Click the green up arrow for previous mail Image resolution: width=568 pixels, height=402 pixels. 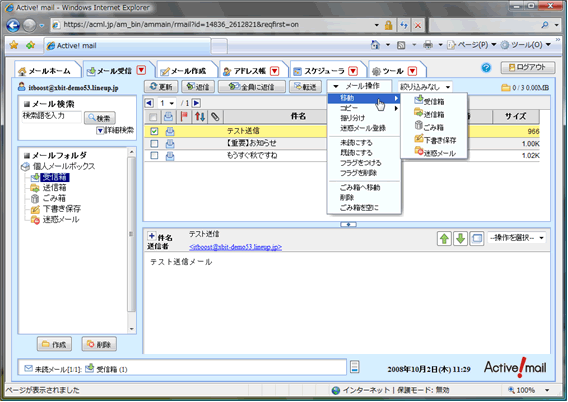444,239
